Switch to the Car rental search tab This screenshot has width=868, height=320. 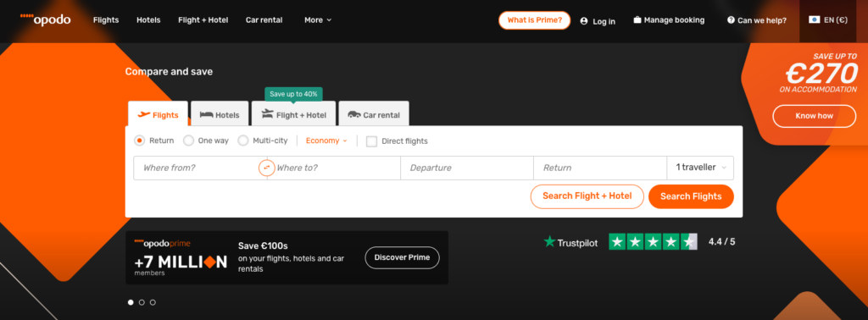pos(374,113)
